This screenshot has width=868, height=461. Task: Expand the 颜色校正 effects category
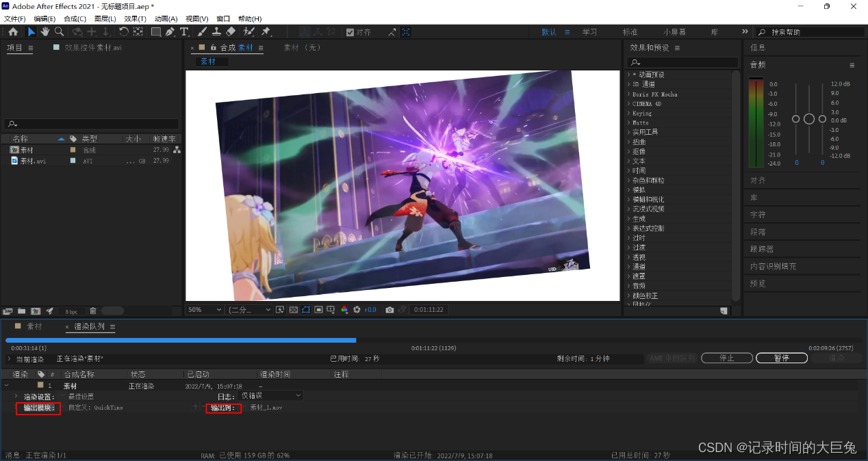[x=628, y=295]
